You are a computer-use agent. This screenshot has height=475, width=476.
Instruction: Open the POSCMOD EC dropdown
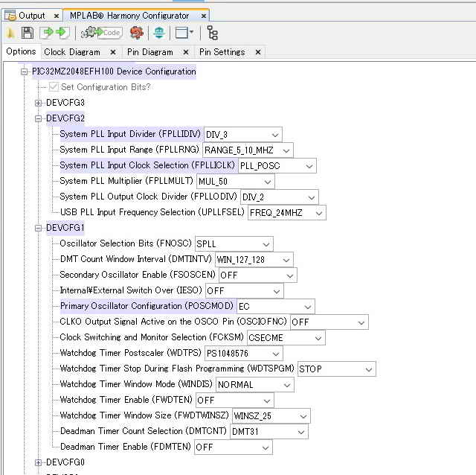[276, 307]
